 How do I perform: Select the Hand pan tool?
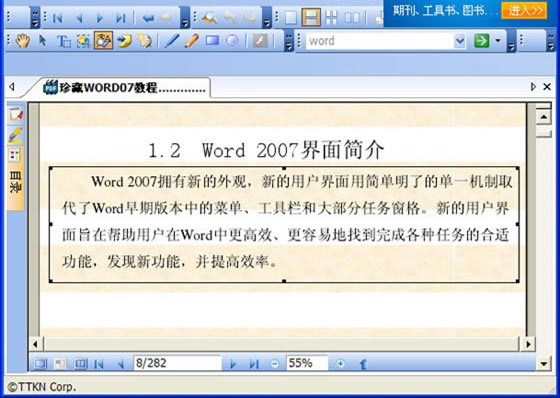22,41
